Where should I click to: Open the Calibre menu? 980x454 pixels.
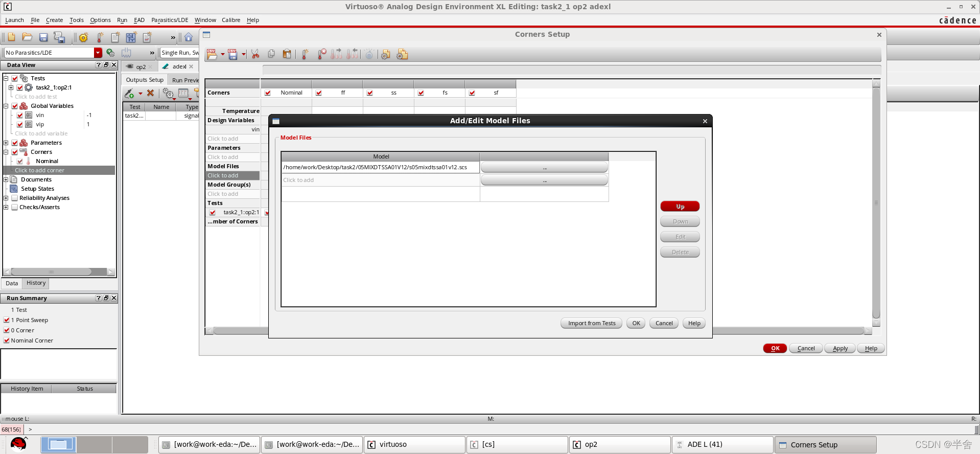pos(231,20)
